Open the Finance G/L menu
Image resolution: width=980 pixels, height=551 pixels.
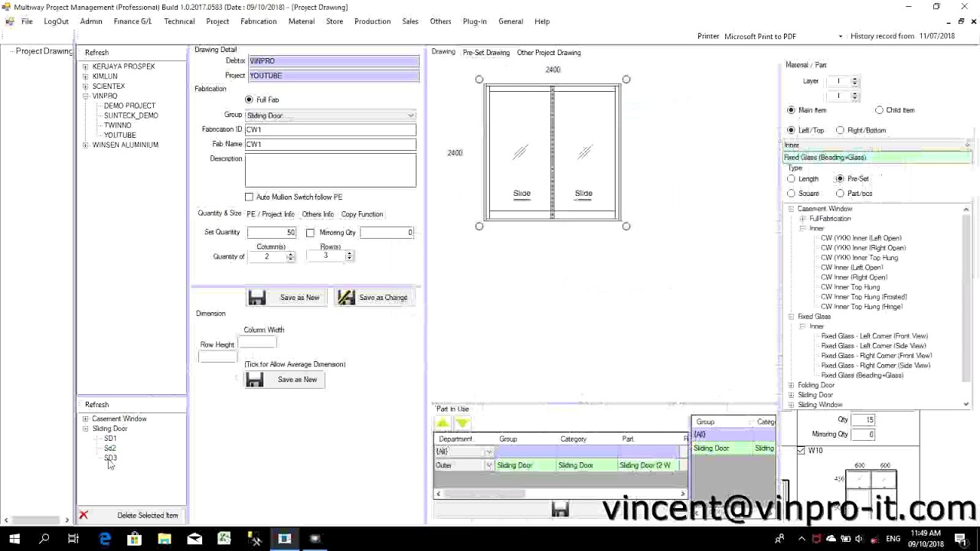[x=132, y=21]
